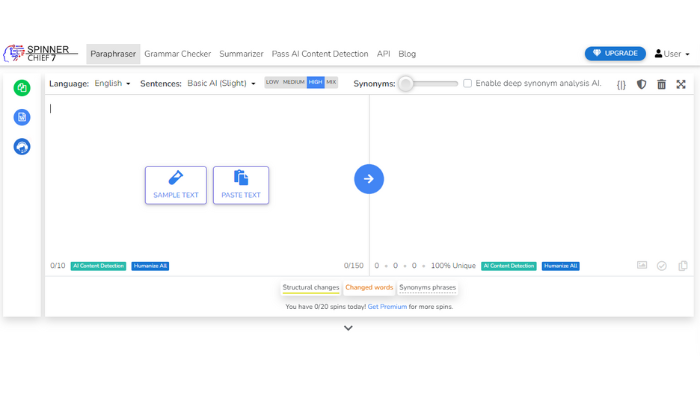700x400 pixels.
Task: Click the UPGRADE button
Action: [x=615, y=53]
